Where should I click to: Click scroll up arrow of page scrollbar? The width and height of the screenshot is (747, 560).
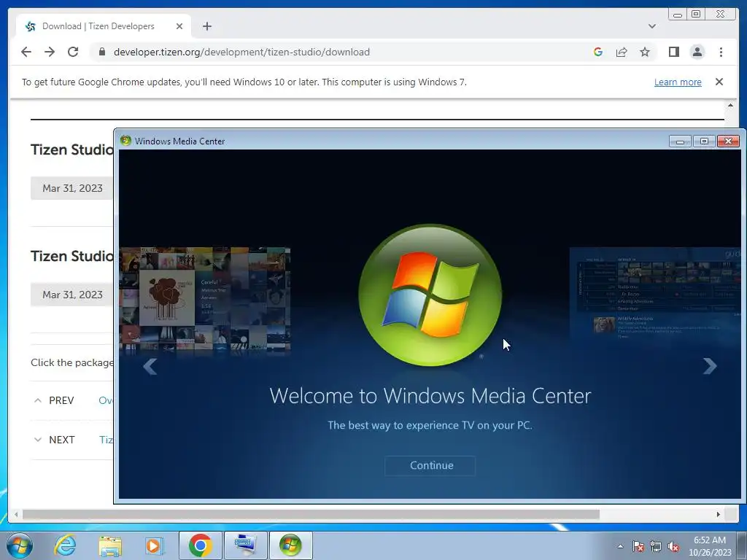731,105
